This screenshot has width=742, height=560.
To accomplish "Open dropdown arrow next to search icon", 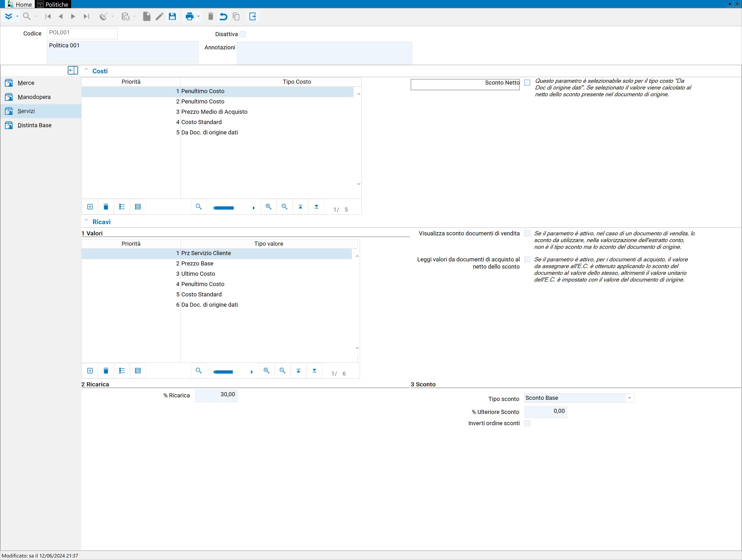I will (35, 16).
